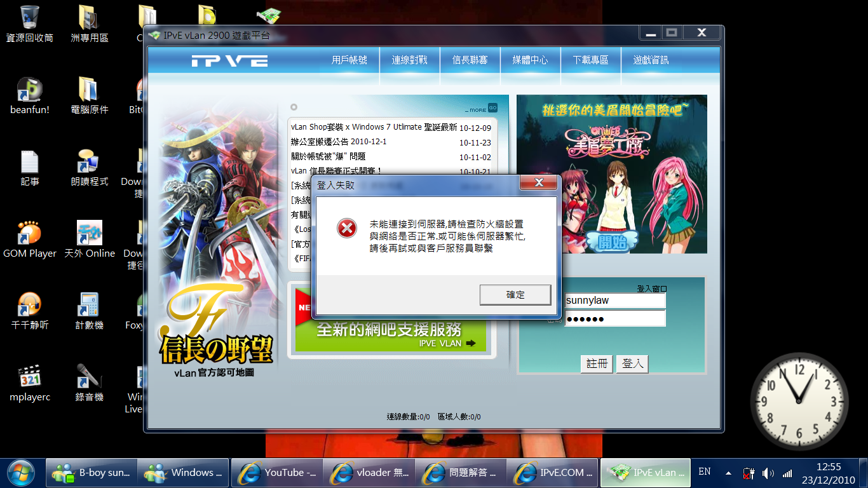Launch the 千千静听 music player shortcut
The height and width of the screenshot is (488, 868).
tap(30, 311)
